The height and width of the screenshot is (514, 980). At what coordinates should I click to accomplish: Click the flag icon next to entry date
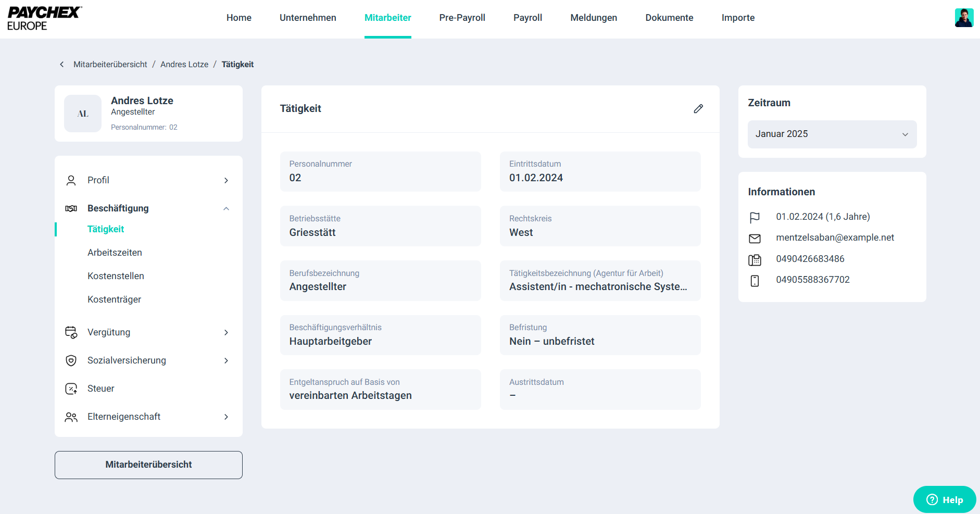(x=755, y=217)
